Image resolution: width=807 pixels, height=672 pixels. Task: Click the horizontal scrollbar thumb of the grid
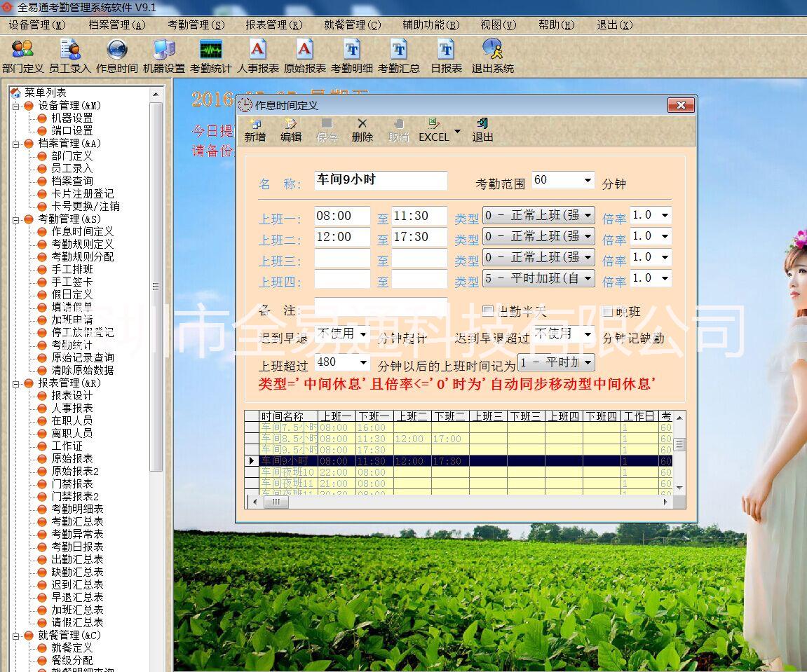[276, 502]
